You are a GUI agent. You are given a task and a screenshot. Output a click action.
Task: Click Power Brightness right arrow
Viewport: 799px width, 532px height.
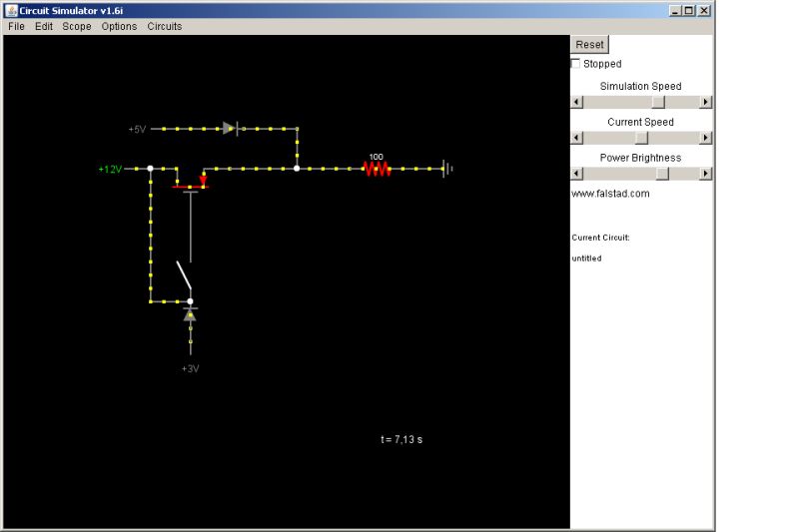point(706,174)
